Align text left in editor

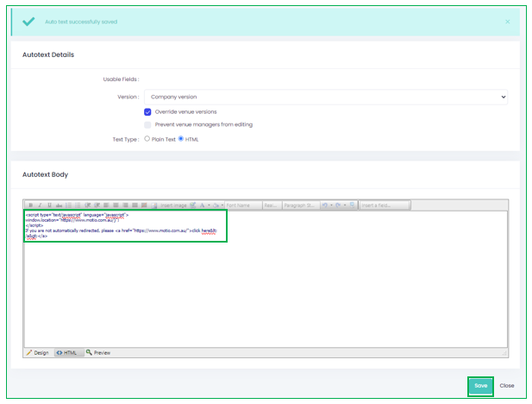point(106,205)
